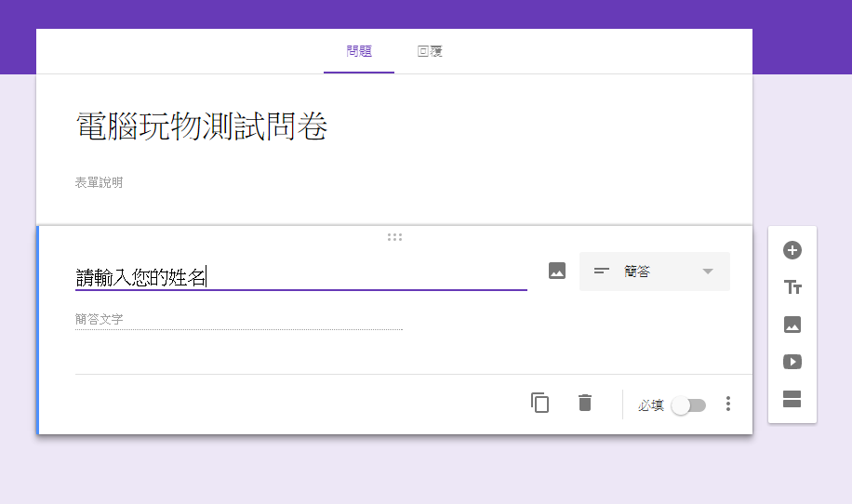Click the add question plus icon

(x=792, y=250)
